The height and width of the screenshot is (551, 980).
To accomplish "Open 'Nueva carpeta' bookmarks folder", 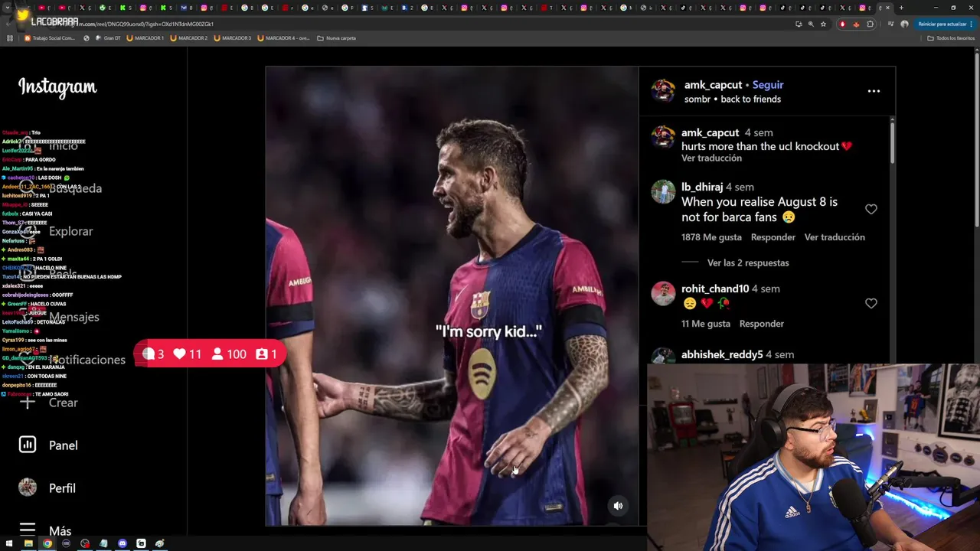I will (x=337, y=37).
